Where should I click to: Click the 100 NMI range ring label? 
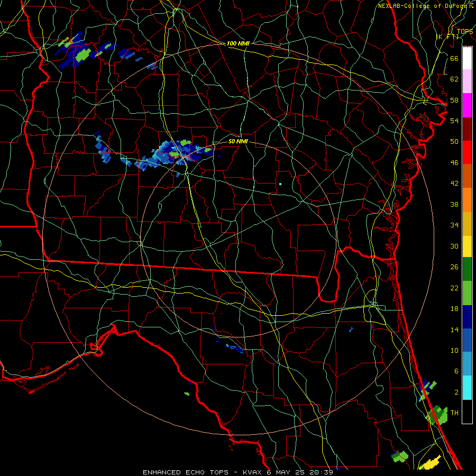[238, 43]
